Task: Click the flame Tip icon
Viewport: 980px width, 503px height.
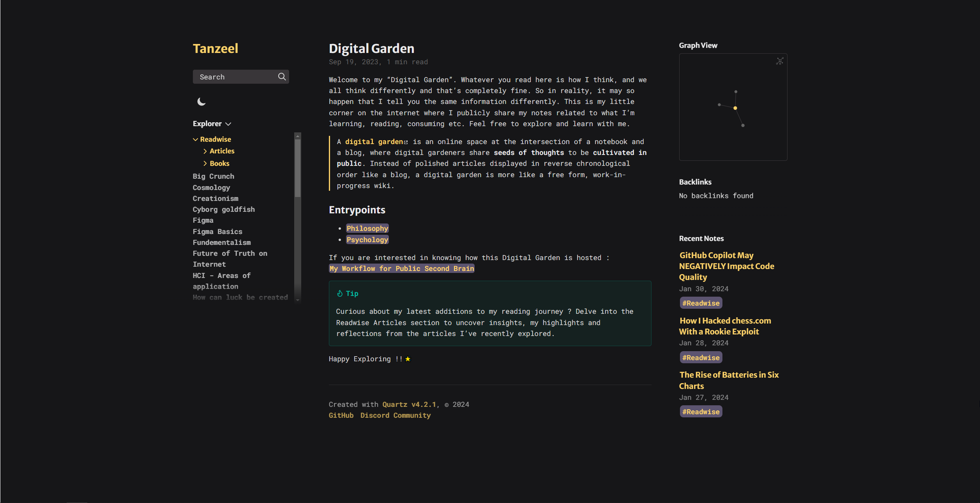Action: tap(339, 294)
